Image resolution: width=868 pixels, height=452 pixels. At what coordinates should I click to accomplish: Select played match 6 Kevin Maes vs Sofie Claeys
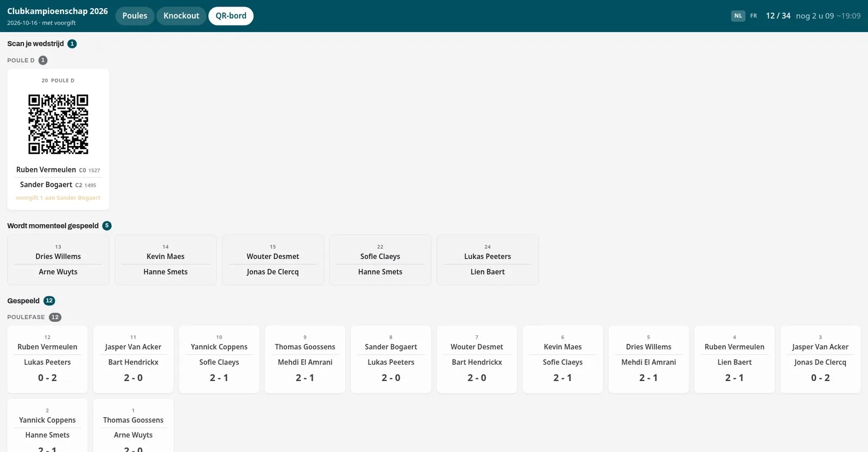tap(563, 359)
